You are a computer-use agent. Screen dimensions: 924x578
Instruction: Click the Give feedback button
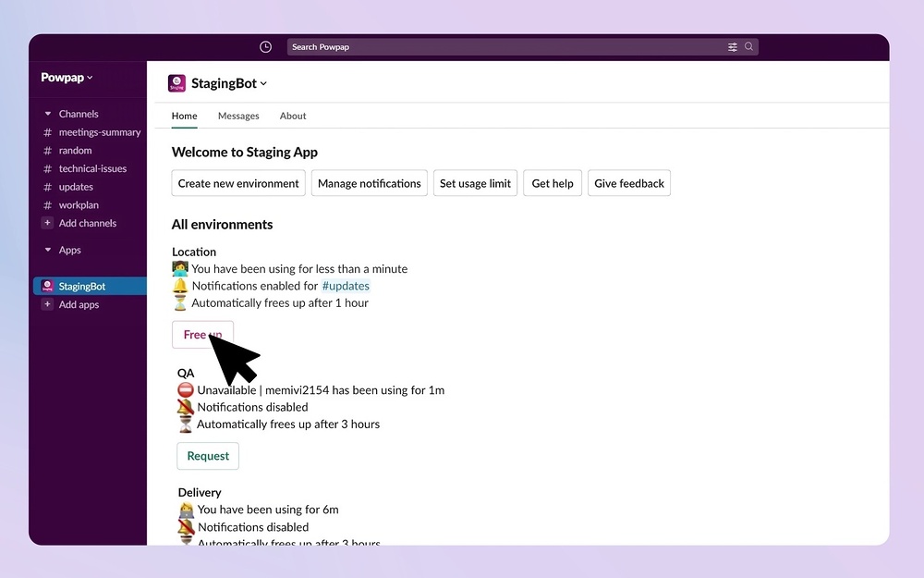pos(629,183)
